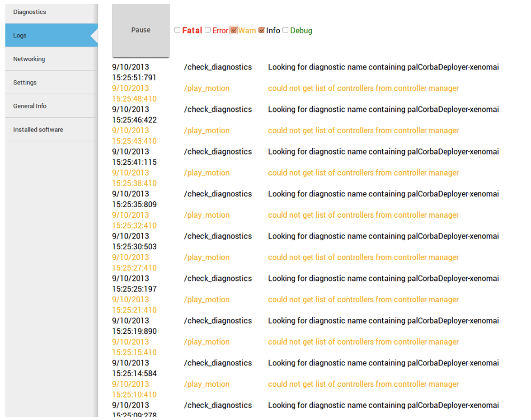Click the controller warning message at 15:25:27:410
This screenshot has width=531, height=420.
pos(364,257)
